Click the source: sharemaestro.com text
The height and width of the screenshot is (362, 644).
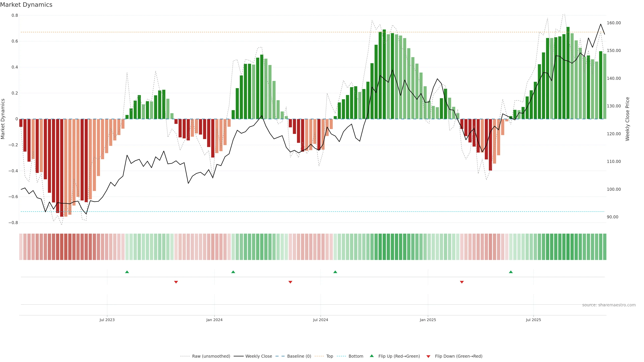(609, 305)
